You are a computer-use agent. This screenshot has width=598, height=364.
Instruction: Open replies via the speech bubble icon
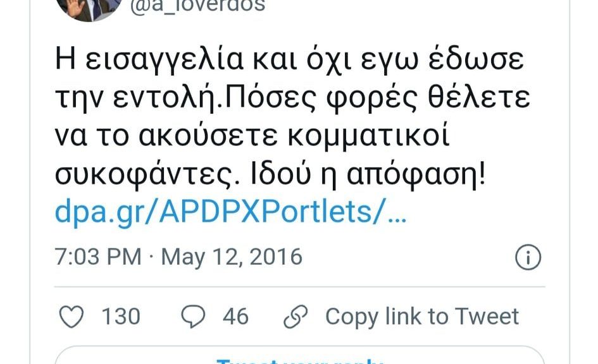coord(193,317)
